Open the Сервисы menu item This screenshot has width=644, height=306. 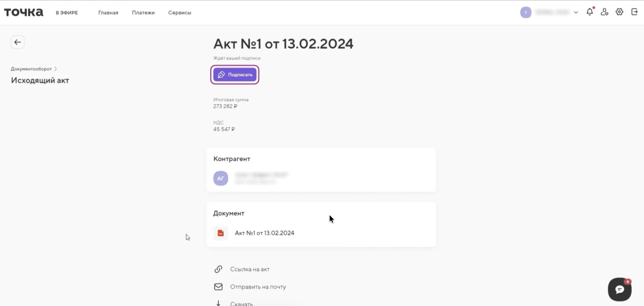[179, 13]
